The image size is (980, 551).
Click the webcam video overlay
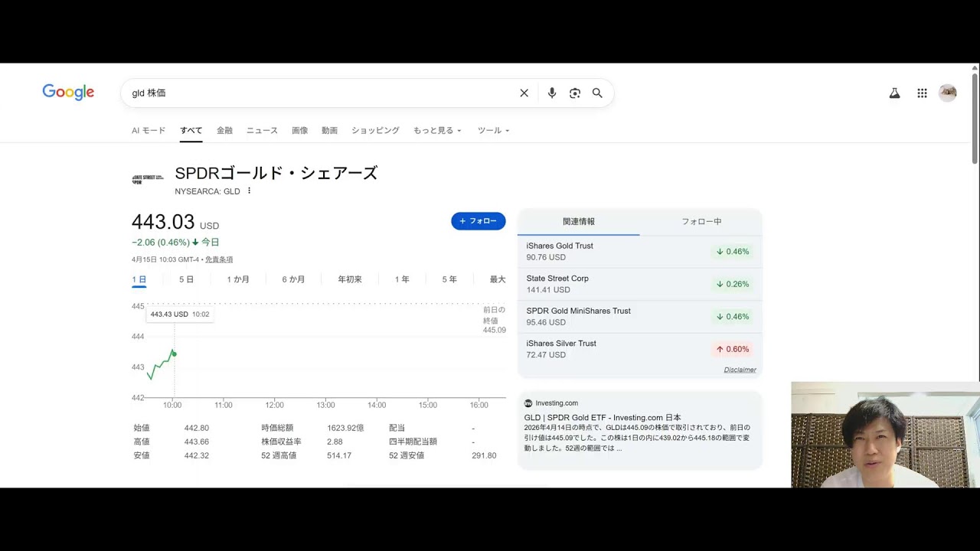pyautogui.click(x=886, y=435)
